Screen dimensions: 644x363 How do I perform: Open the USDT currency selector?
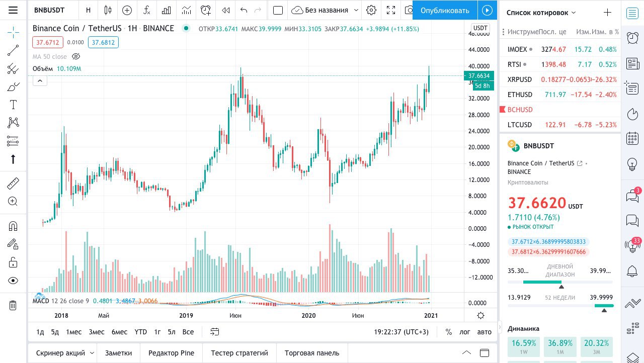480,28
